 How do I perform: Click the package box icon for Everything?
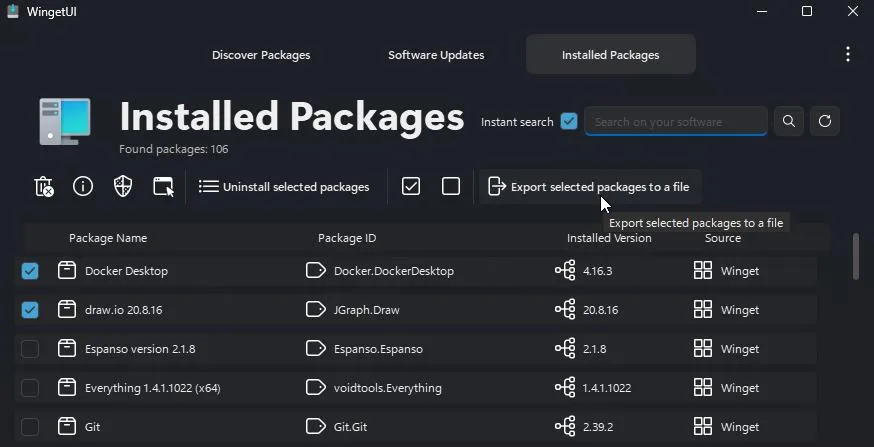(x=67, y=388)
